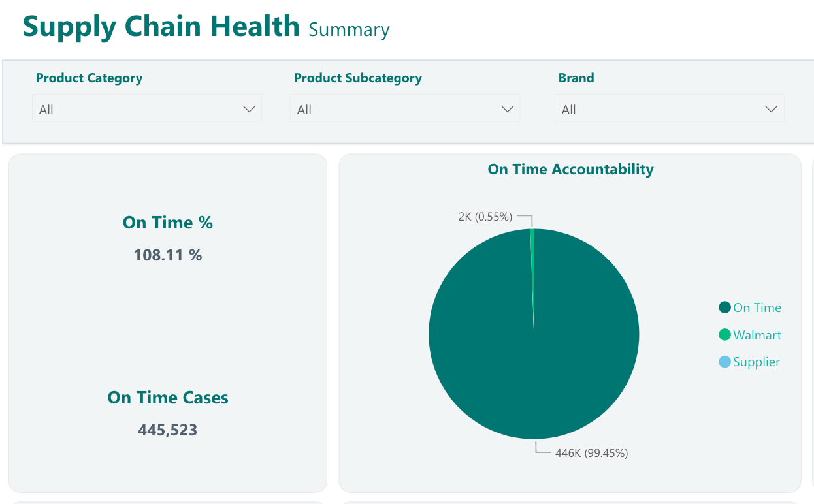Open the Product Category dropdown

[147, 108]
